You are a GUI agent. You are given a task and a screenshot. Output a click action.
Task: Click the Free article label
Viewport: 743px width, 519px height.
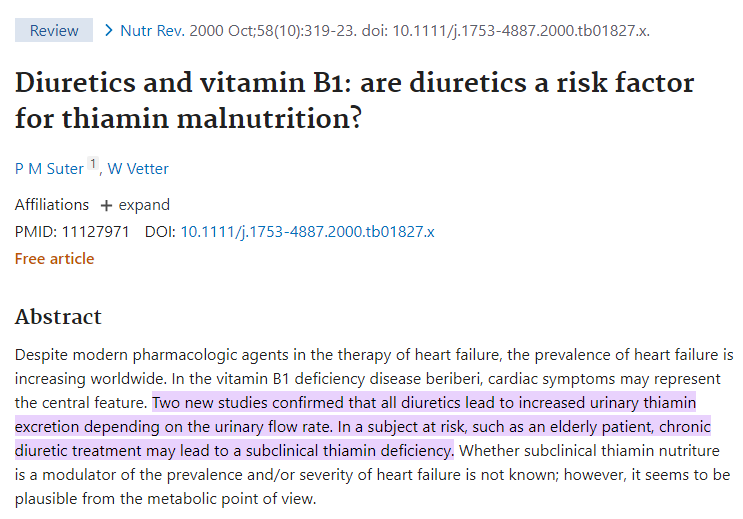coord(54,259)
